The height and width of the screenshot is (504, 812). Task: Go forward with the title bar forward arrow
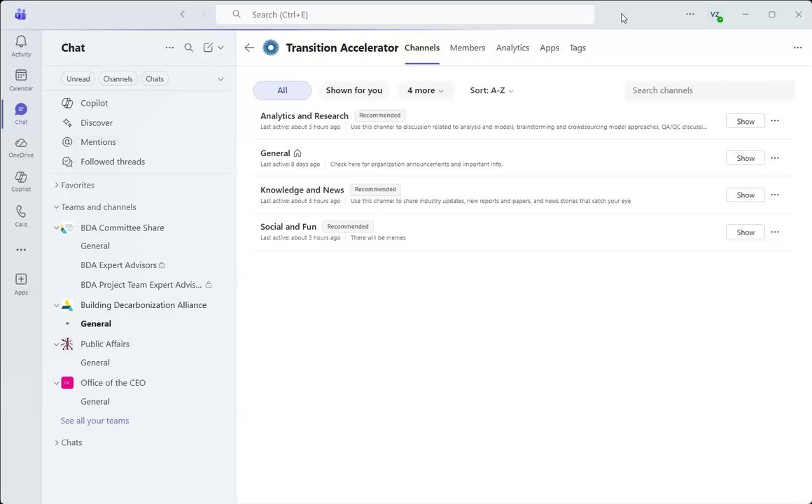click(x=203, y=15)
